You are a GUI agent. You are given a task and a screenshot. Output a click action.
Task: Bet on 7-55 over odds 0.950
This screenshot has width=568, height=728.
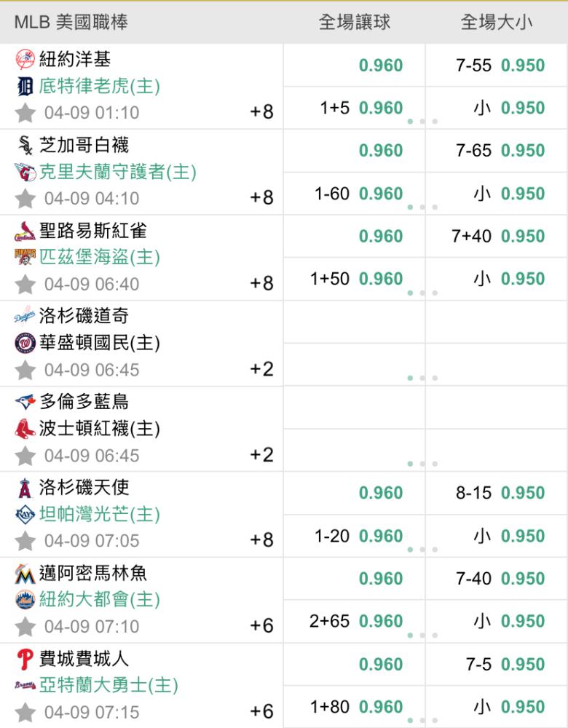[522, 66]
